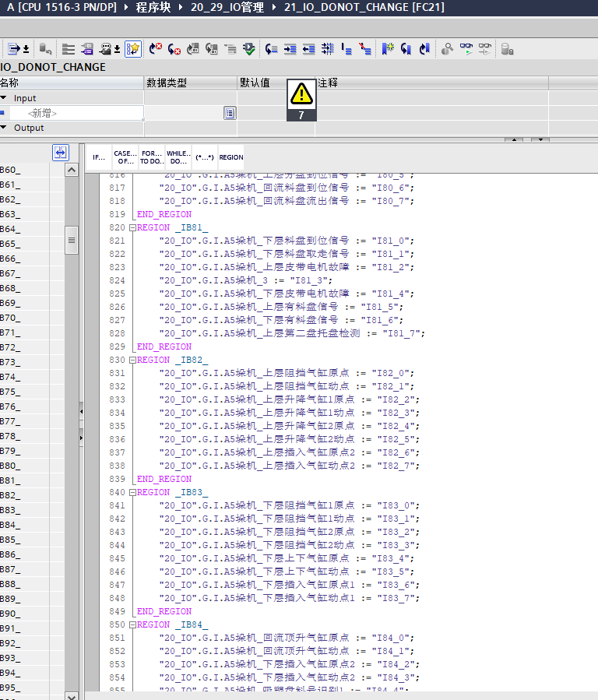Click the upper arrow on the overview pane splitter
This screenshot has height=700, width=598.
pos(81,411)
